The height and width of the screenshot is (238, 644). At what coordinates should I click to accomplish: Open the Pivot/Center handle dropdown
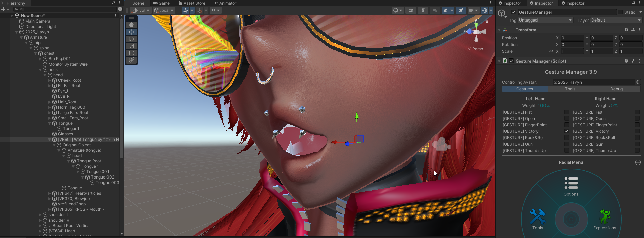point(141,10)
